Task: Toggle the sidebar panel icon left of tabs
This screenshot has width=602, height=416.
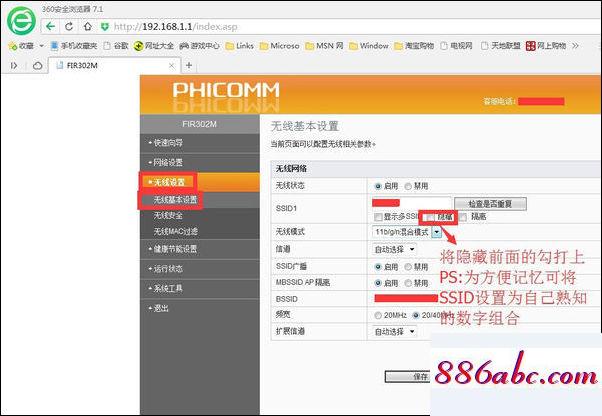Action: click(x=14, y=66)
